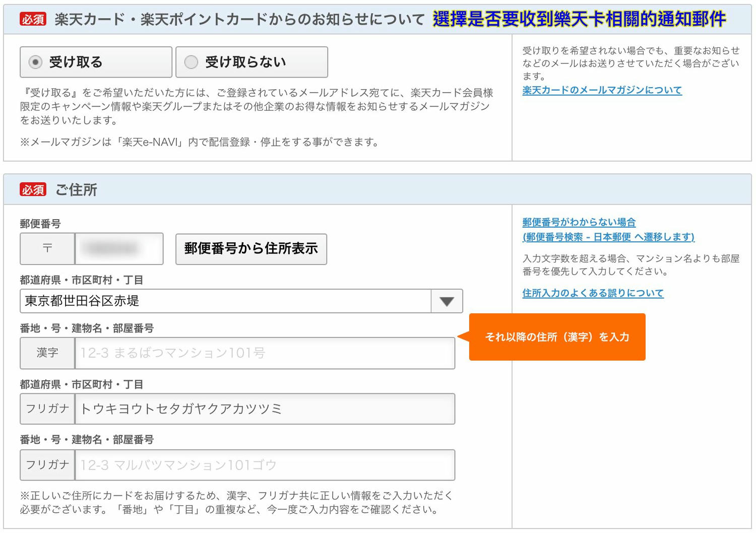Click the dropdown arrow beside 東京都世田谷区赤堤
Image resolution: width=756 pixels, height=533 pixels.
point(447,301)
